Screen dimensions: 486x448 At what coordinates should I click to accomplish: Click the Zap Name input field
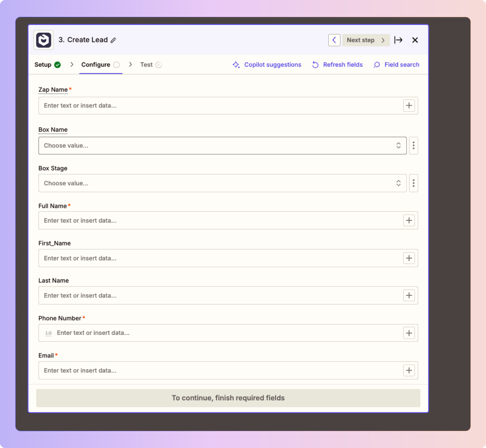[x=228, y=106]
